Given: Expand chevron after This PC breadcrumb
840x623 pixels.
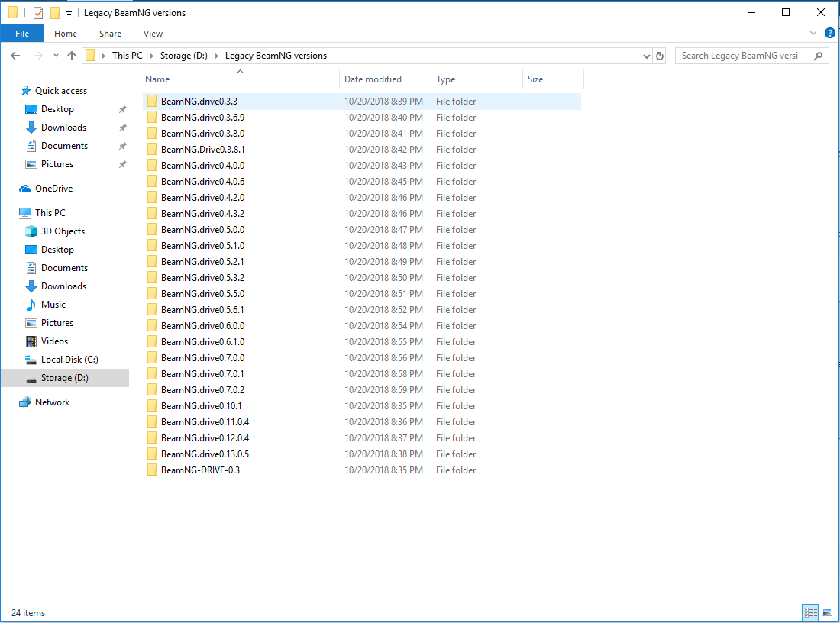Looking at the screenshot, I should coord(152,56).
